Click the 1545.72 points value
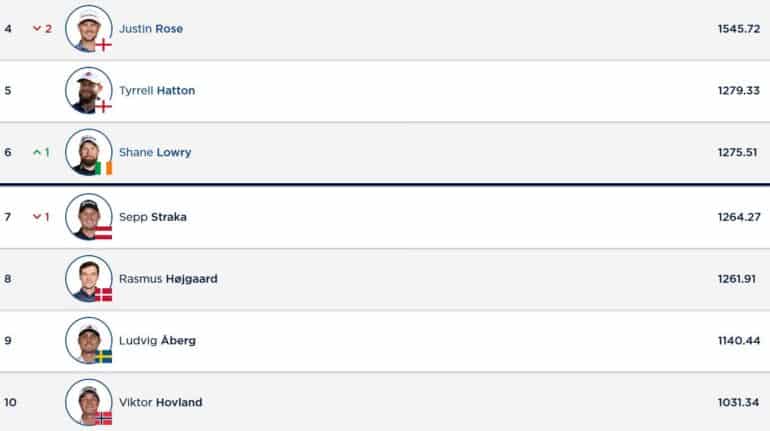Screen dimensions: 770x431 tap(739, 28)
